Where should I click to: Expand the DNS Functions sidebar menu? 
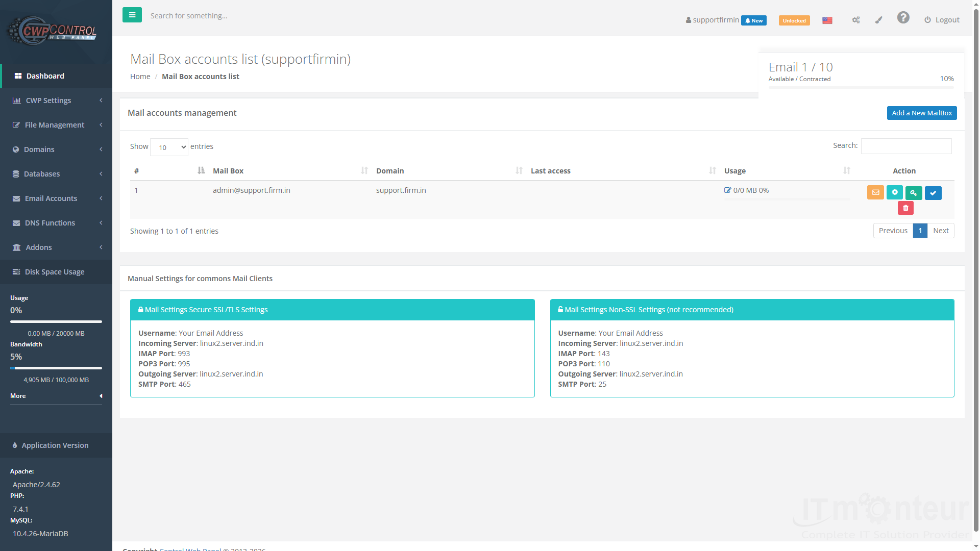(x=56, y=223)
